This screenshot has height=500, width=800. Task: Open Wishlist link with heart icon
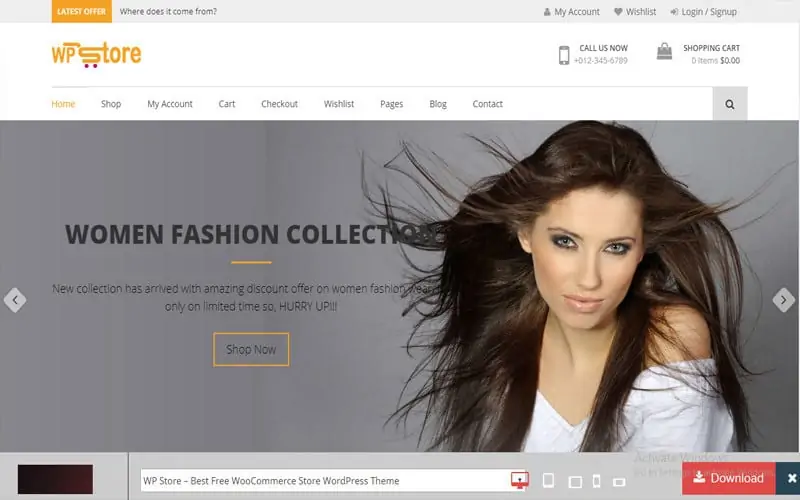coord(635,11)
